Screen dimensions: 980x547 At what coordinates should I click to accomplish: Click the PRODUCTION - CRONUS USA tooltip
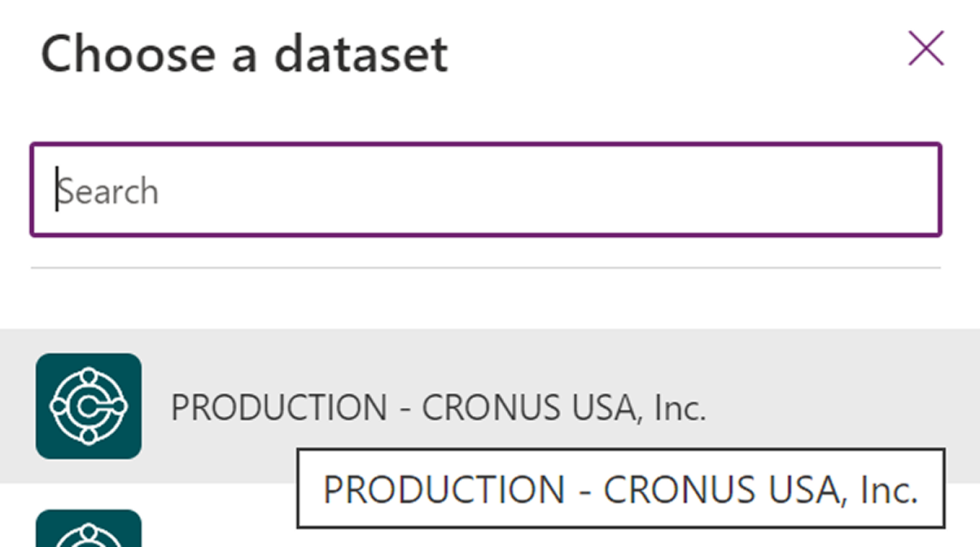620,488
